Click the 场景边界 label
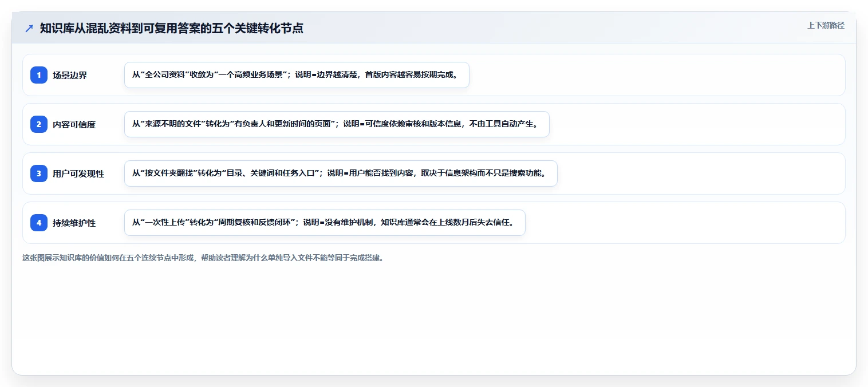868x387 pixels. 70,75
